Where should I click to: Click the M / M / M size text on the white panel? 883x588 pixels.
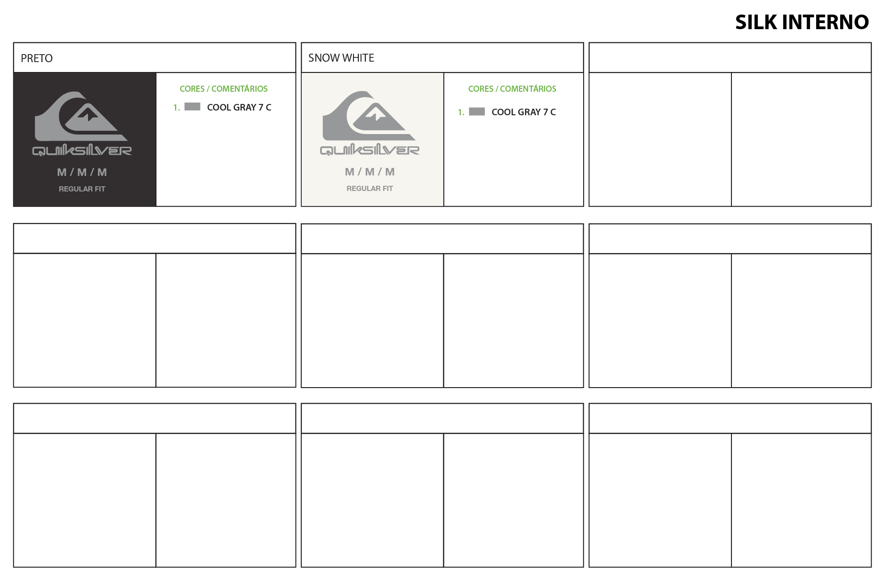(369, 172)
